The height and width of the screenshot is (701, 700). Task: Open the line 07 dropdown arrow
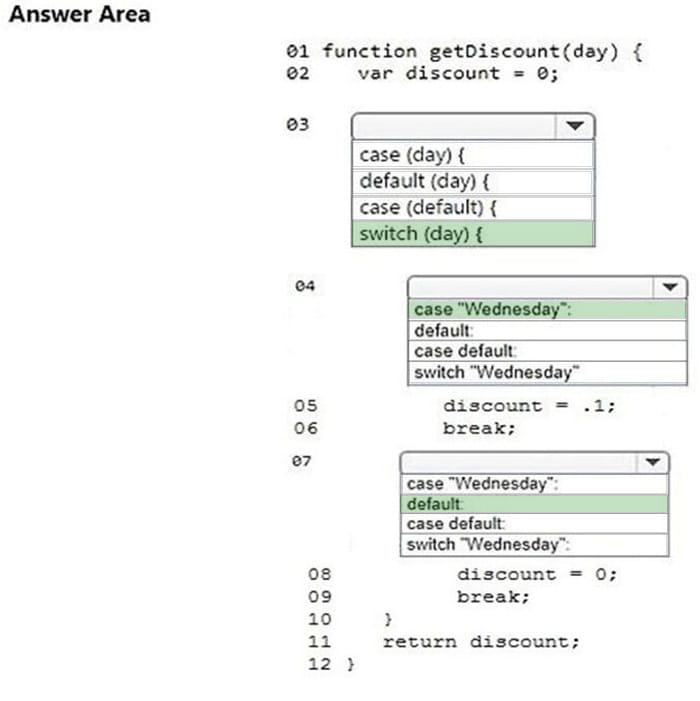652,462
